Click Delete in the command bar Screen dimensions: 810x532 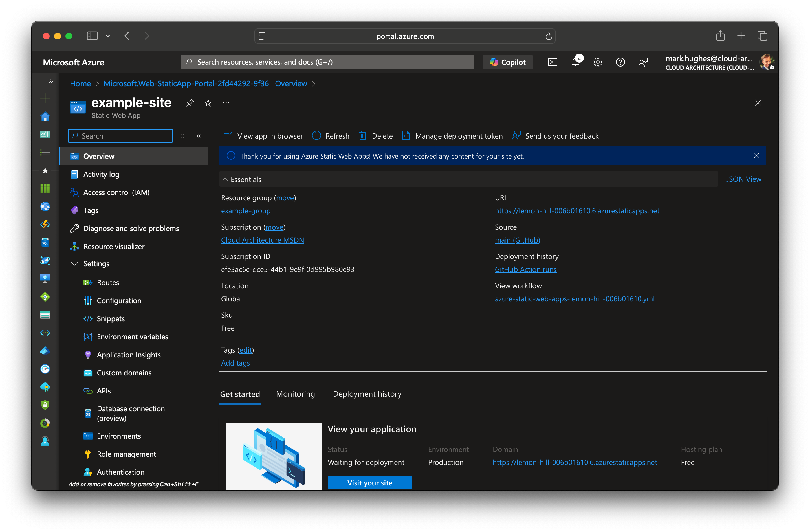pos(376,136)
